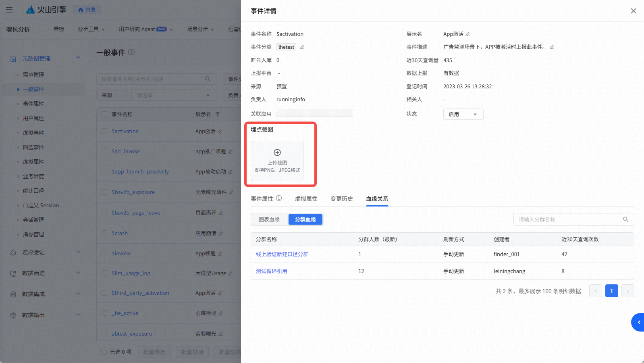644x363 pixels.
Task: Open the 测试循环引用 cohort link
Action: [271, 271]
